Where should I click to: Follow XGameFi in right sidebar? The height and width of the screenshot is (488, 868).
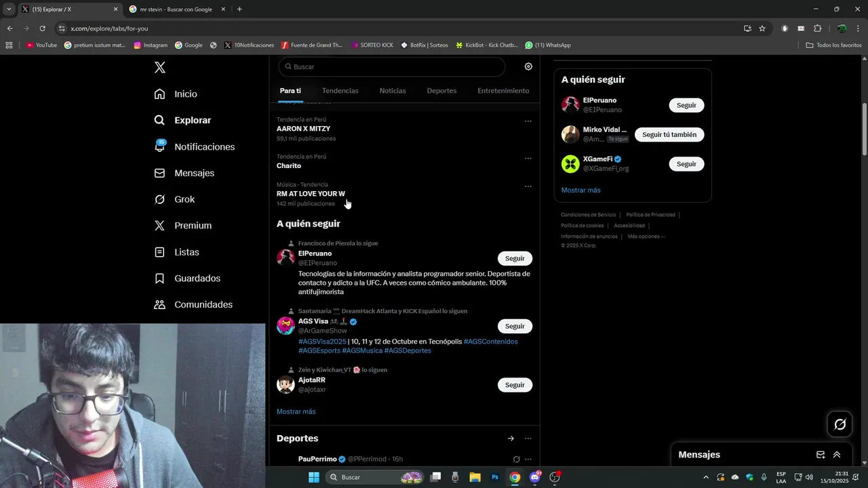[686, 164]
